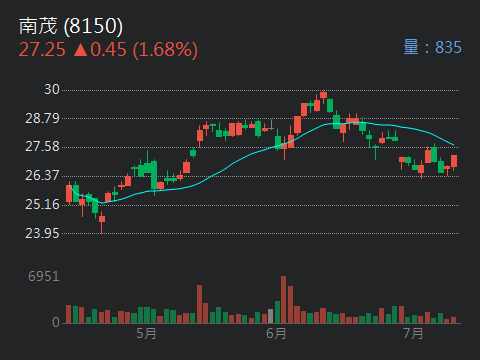Image resolution: width=480 pixels, height=360 pixels.
Task: Click the price change ▲0.45 (1.68%)
Action: [x=135, y=50]
